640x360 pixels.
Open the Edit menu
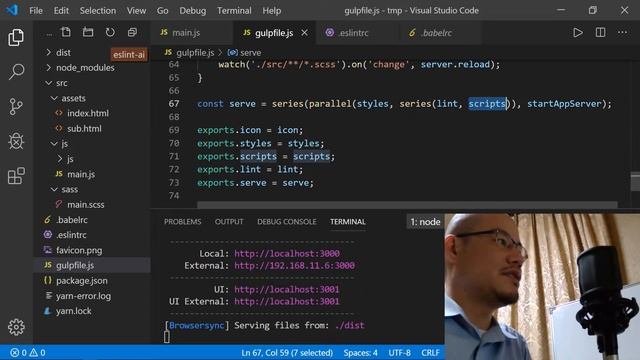61,11
